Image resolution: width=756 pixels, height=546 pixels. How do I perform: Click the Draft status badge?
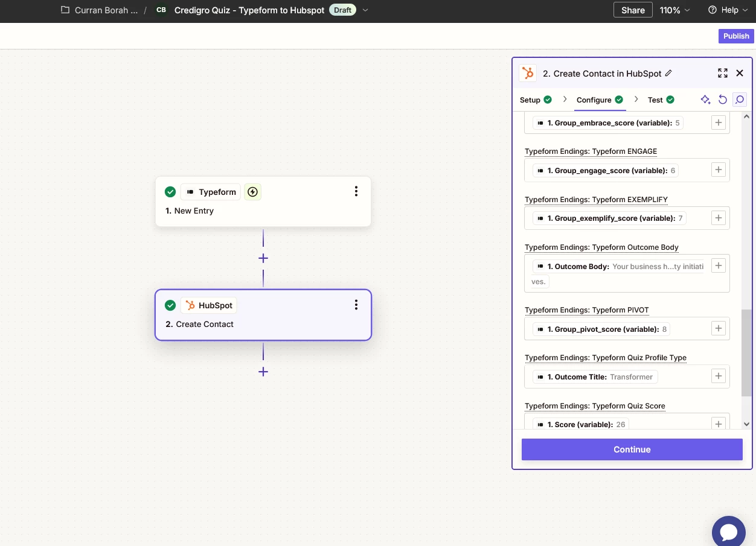(x=342, y=10)
